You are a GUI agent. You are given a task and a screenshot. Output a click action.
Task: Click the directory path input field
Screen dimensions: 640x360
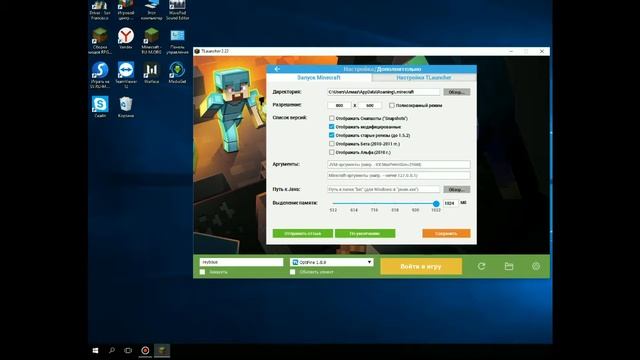pyautogui.click(x=384, y=92)
